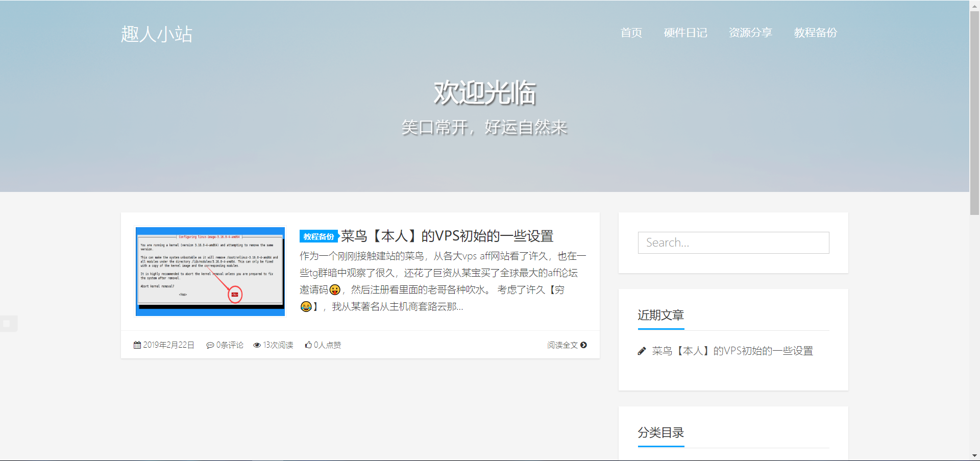The height and width of the screenshot is (461, 980).
Task: Open the post thumbnail image
Action: pos(210,272)
